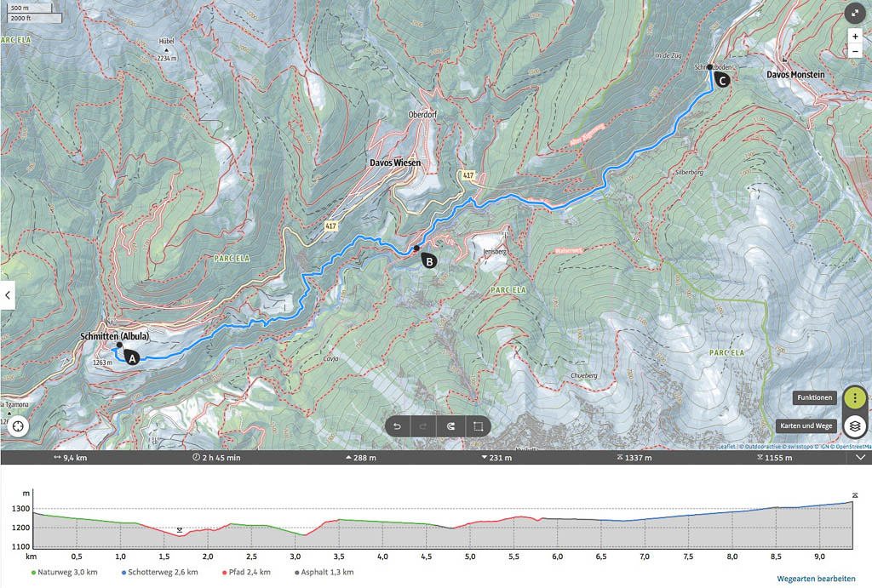Viewport: 872px width, 588px height.
Task: Select waypoint A at Schmitten
Action: click(131, 359)
